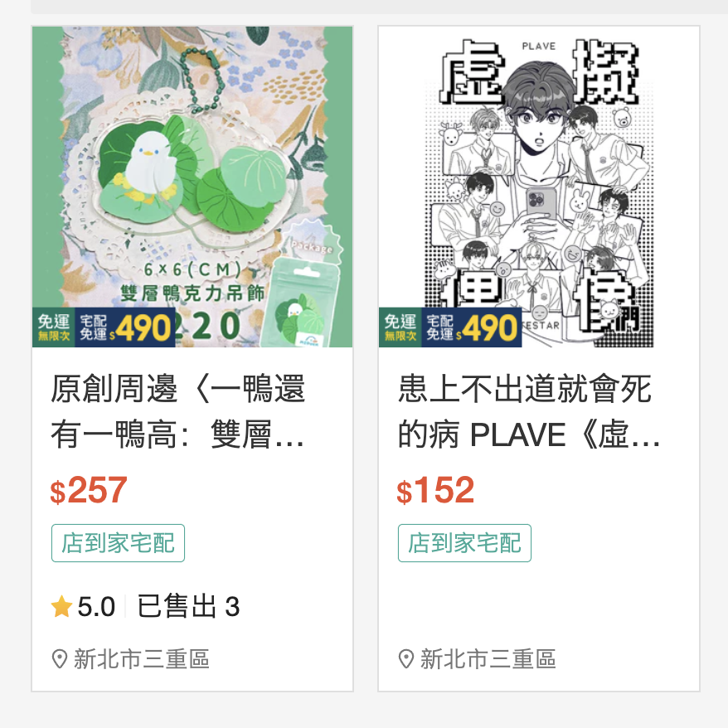Click the 已售出 3 sold count
This screenshot has width=728, height=728.
click(188, 606)
